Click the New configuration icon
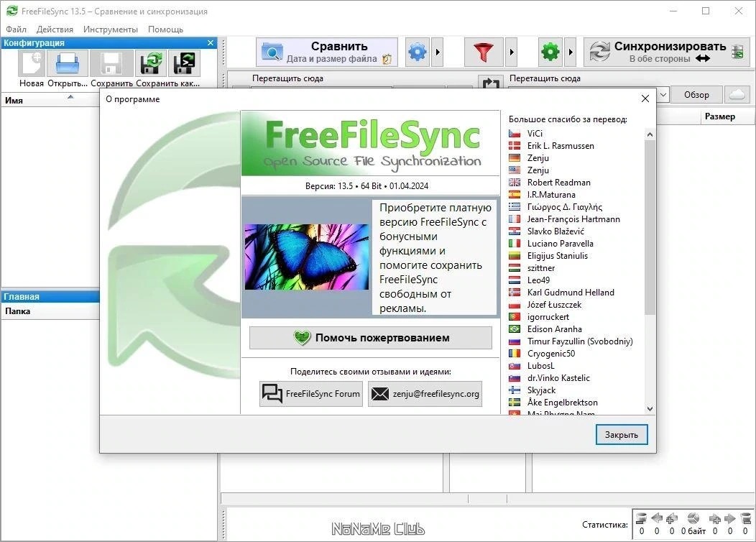The image size is (756, 542). pyautogui.click(x=32, y=63)
